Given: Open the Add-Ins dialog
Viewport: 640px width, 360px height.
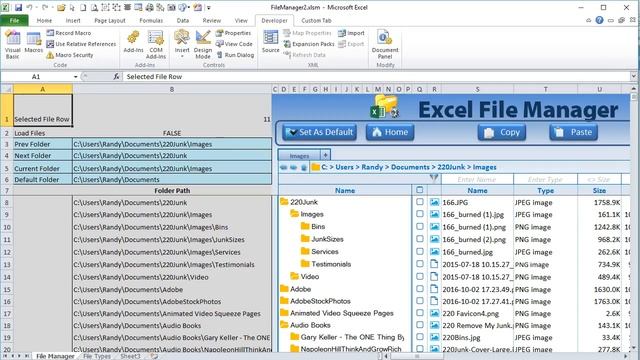Looking at the screenshot, I should coord(133,42).
